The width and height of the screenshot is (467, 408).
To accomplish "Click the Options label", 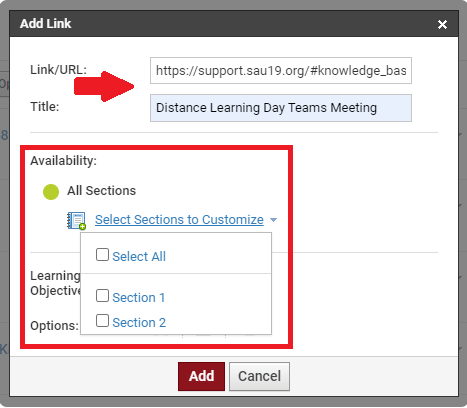I will 55,326.
